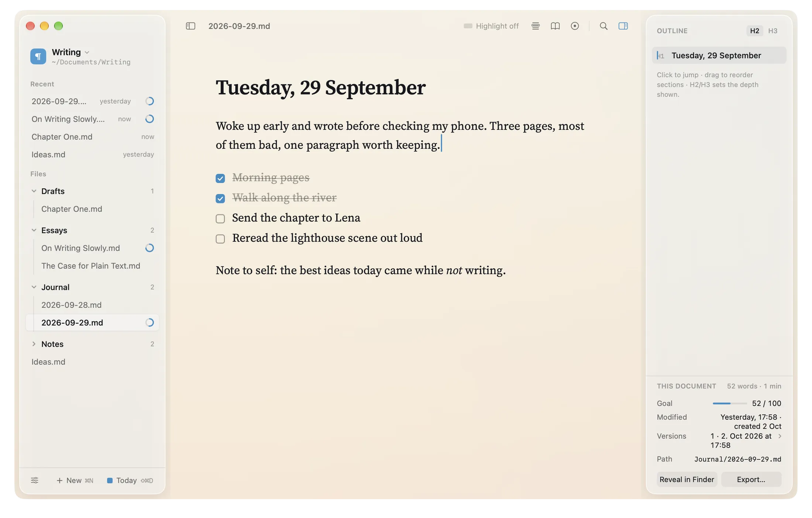Open sidebar settings sliders icon

(x=34, y=480)
